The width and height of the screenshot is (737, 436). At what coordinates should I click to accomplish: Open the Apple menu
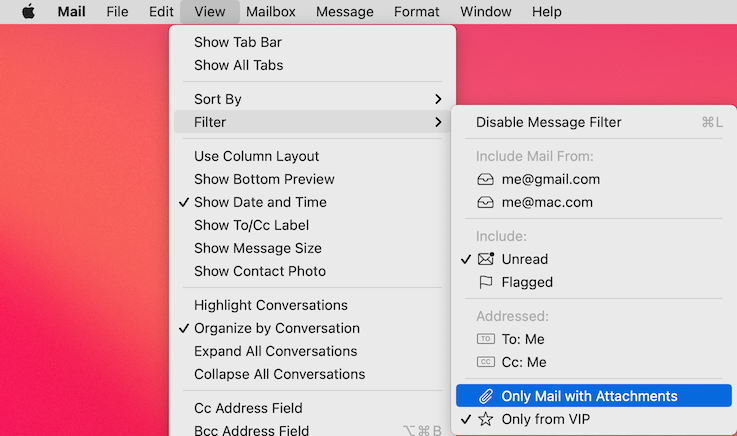[x=29, y=11]
